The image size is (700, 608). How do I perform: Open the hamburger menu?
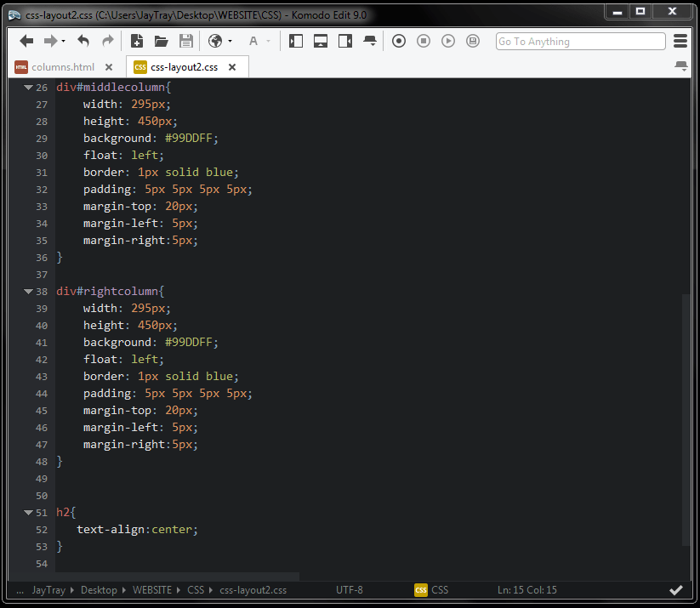coord(680,40)
